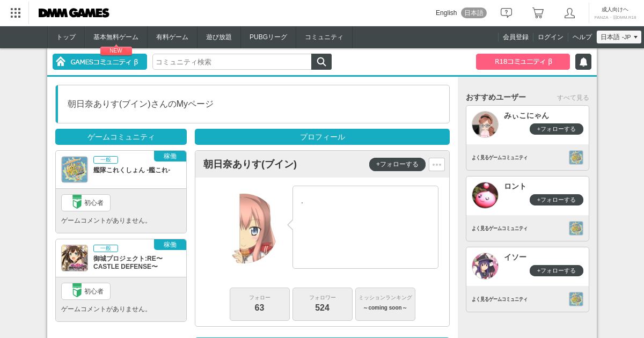
Task: Select the プロフィール tab
Action: (x=322, y=137)
